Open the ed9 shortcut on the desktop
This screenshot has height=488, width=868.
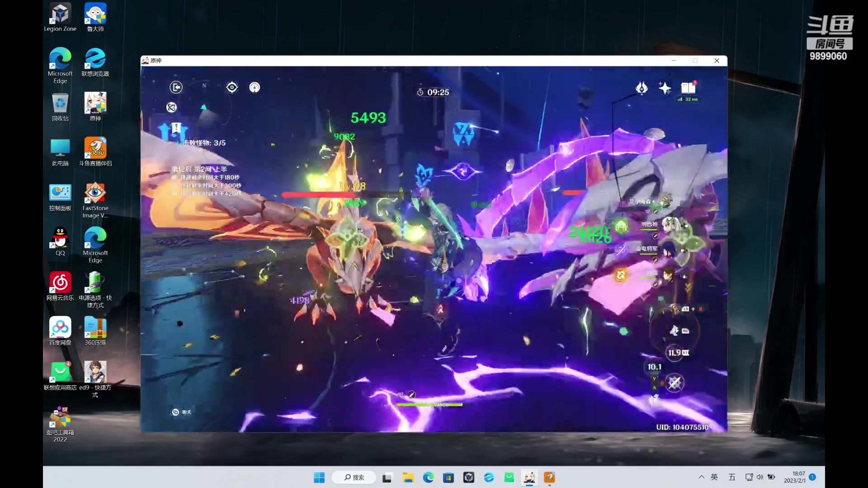click(x=95, y=379)
